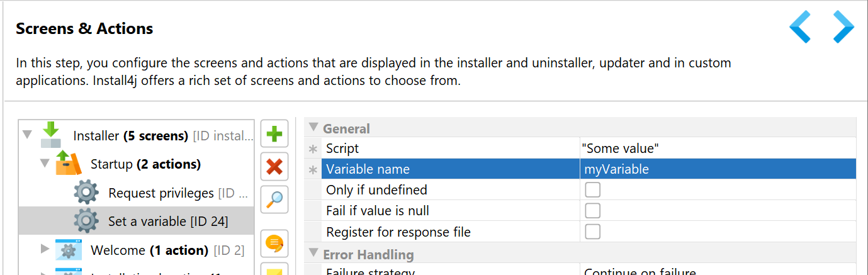Click the Startup node icon
Screen dimensions: 868x275
click(69, 163)
